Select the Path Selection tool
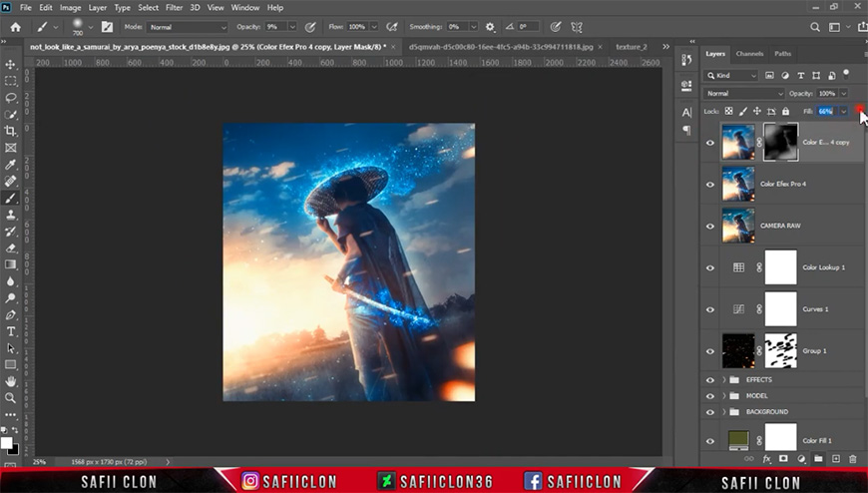 pyautogui.click(x=11, y=348)
